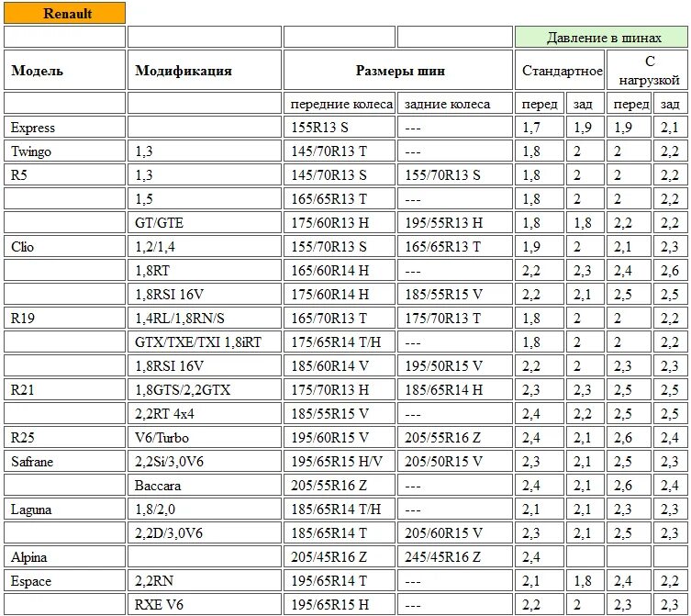The width and height of the screenshot is (691, 616).
Task: Select the Alpina model cell
Action: pyautogui.click(x=64, y=556)
